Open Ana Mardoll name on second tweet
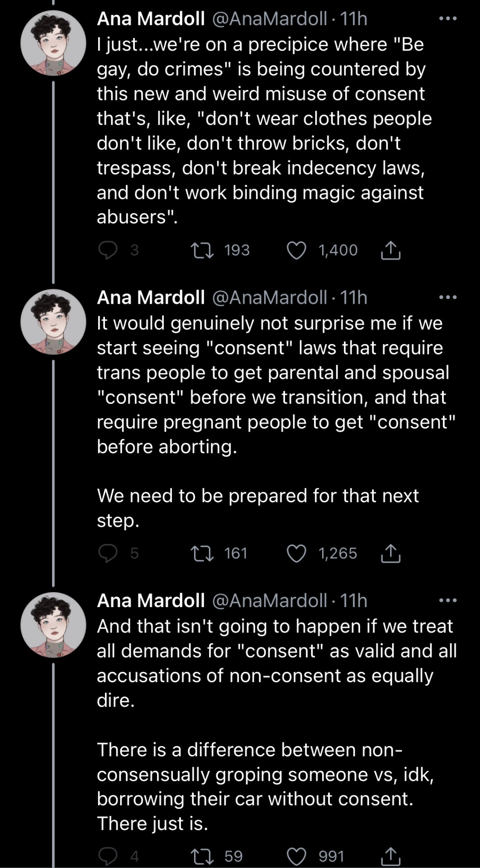 pos(151,297)
